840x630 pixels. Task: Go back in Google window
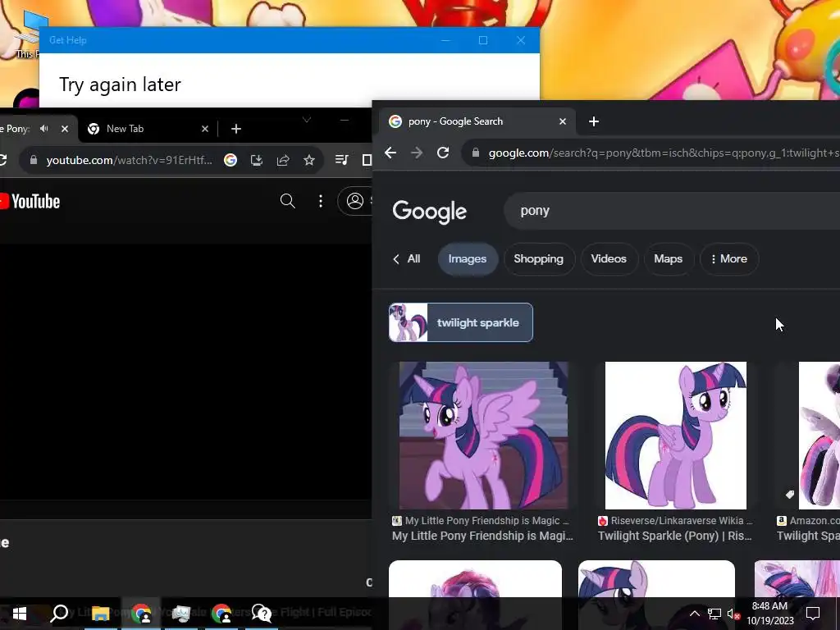[x=390, y=153]
